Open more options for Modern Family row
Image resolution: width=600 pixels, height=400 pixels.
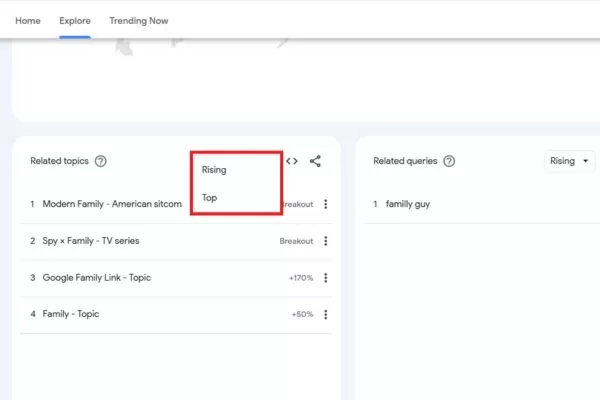pyautogui.click(x=326, y=204)
